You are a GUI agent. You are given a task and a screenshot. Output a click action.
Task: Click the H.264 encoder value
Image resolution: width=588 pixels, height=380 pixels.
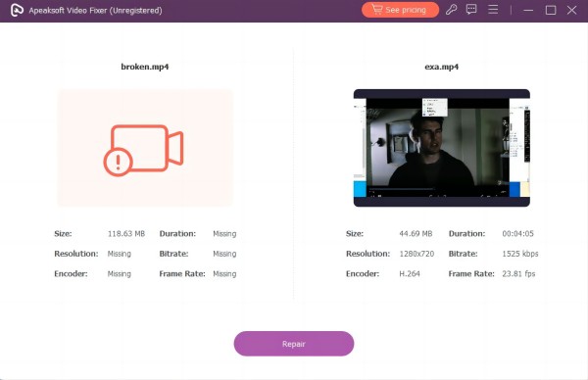[x=410, y=273]
